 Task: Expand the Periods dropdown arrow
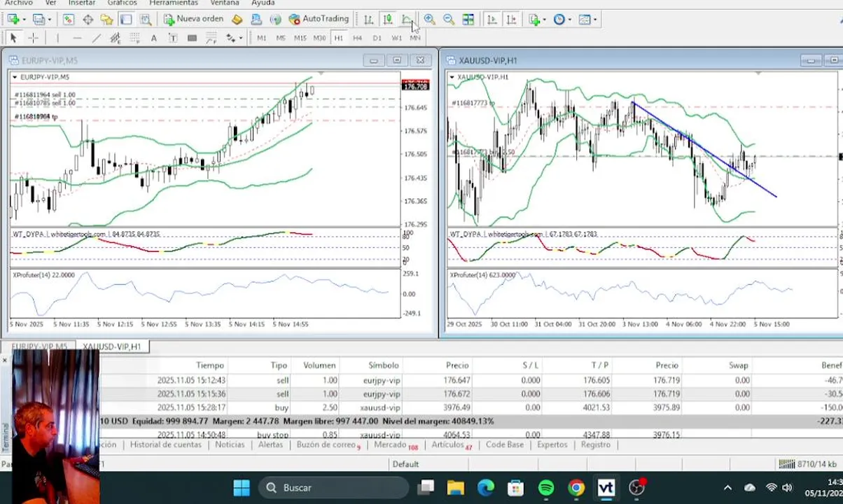pyautogui.click(x=569, y=19)
